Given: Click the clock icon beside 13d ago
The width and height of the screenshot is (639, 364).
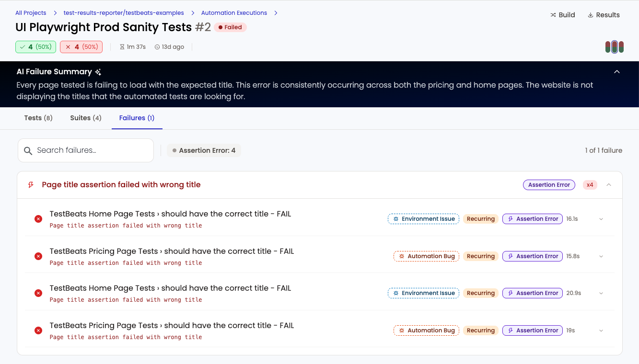Looking at the screenshot, I should coord(157,47).
